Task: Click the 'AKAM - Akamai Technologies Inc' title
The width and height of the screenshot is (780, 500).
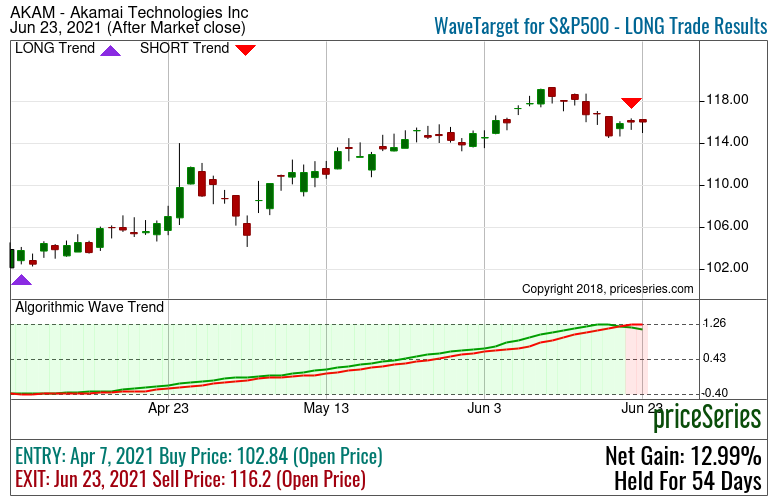Action: [x=129, y=12]
